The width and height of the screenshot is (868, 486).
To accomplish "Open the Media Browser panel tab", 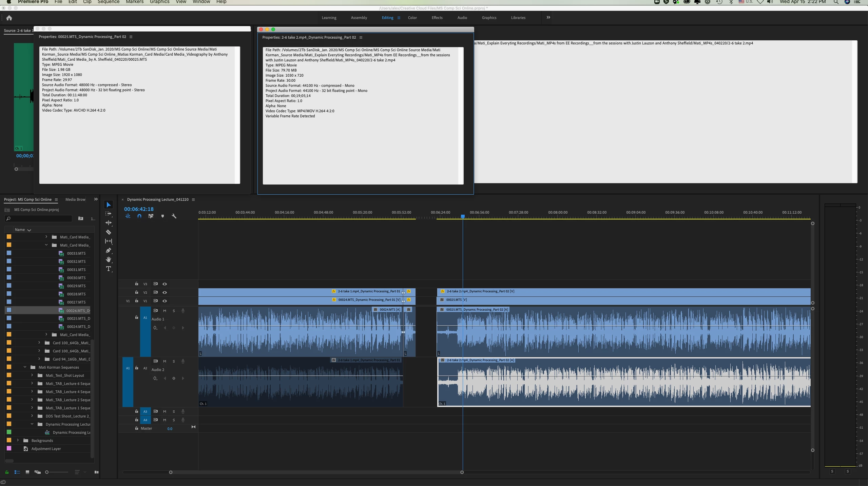I will (x=75, y=199).
